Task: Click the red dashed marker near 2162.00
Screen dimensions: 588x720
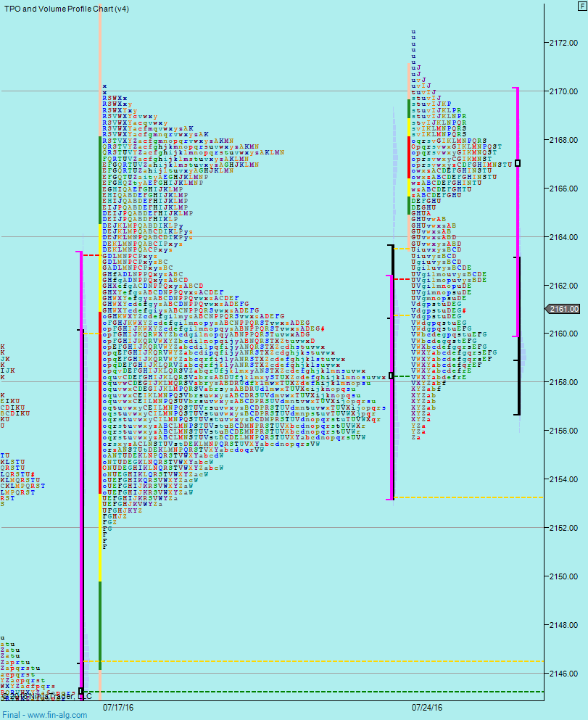Action: point(402,278)
